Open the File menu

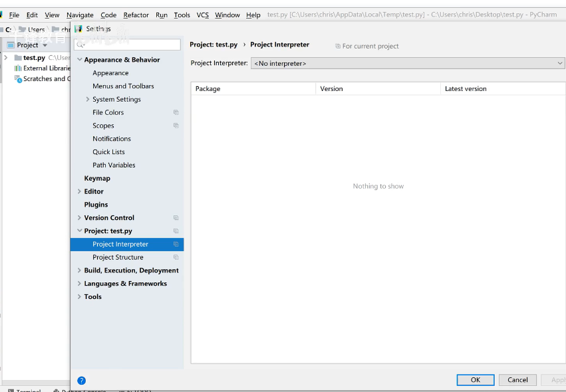14,15
